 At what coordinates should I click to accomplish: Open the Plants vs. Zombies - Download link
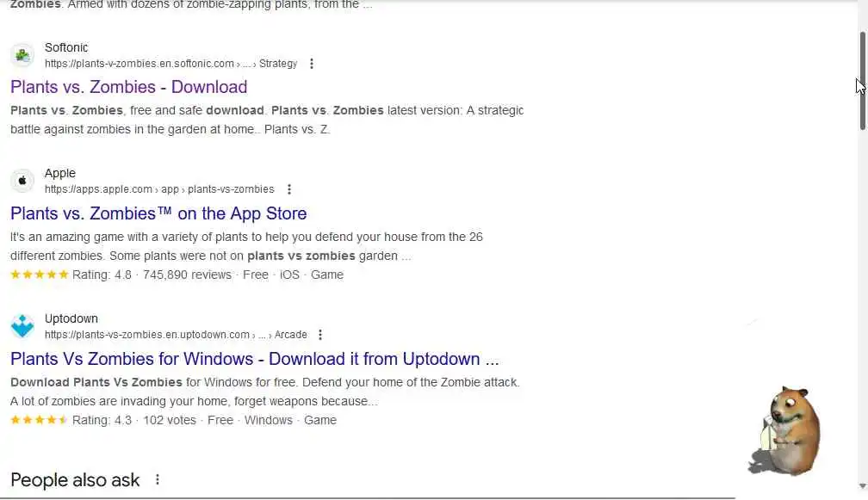[129, 87]
